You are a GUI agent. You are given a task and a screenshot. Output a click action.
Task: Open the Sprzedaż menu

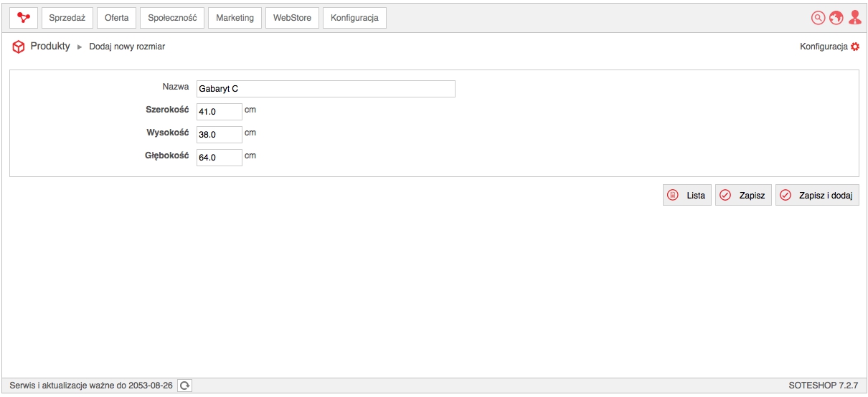[67, 18]
